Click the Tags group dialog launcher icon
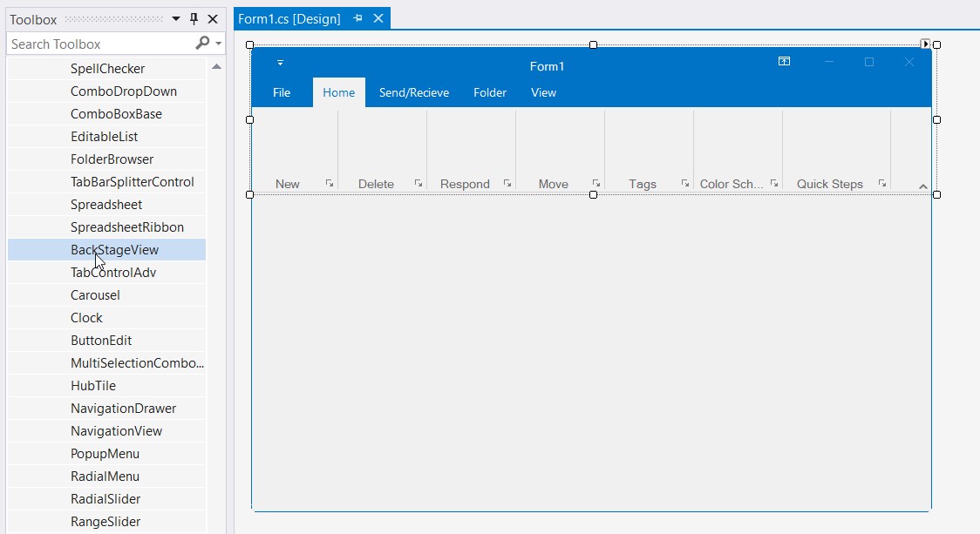The height and width of the screenshot is (534, 980). point(687,184)
